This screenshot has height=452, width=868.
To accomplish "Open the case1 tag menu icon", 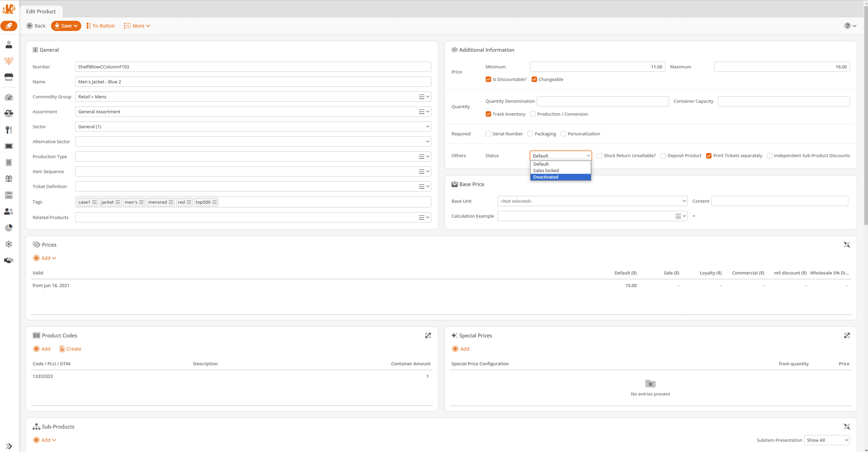I will point(95,202).
